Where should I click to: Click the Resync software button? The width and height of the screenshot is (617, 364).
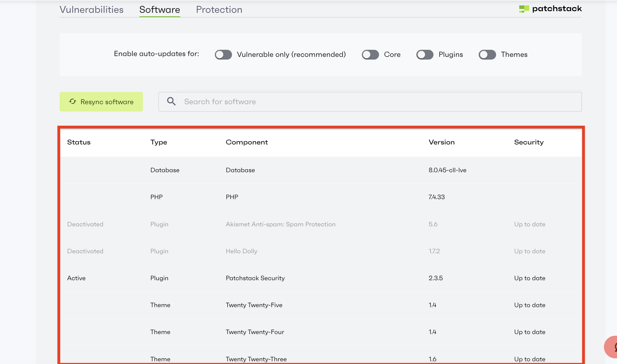101,101
